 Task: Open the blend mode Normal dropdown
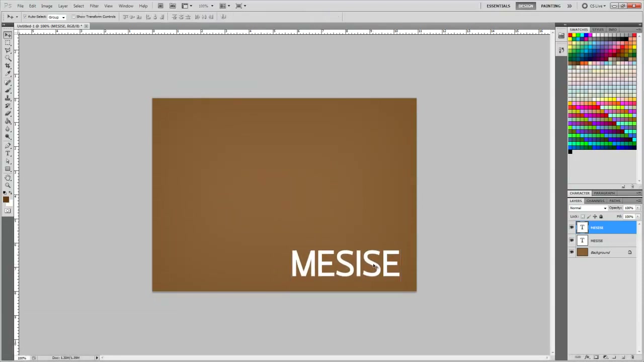(588, 208)
